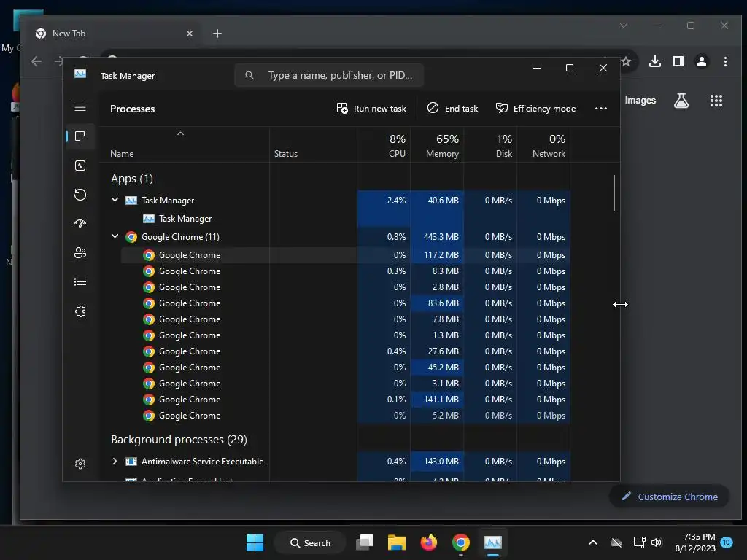This screenshot has height=560, width=747.
Task: Show hidden system tray icons chevron
Action: coord(593,542)
